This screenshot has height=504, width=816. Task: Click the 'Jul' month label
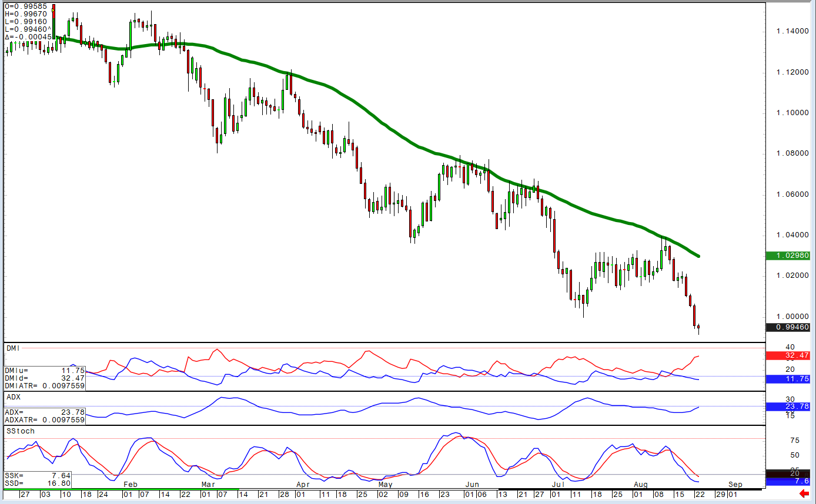click(559, 485)
